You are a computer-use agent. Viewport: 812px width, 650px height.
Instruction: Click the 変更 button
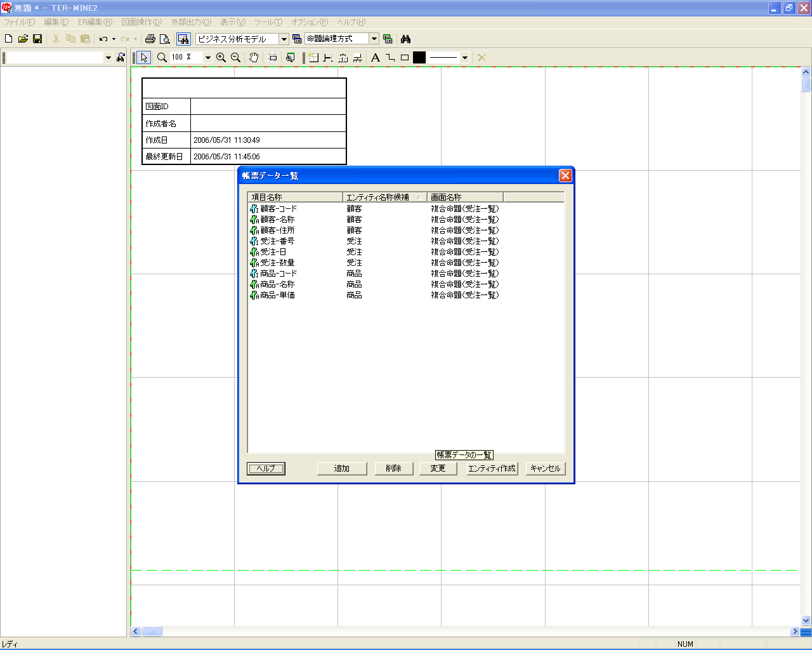click(x=438, y=468)
